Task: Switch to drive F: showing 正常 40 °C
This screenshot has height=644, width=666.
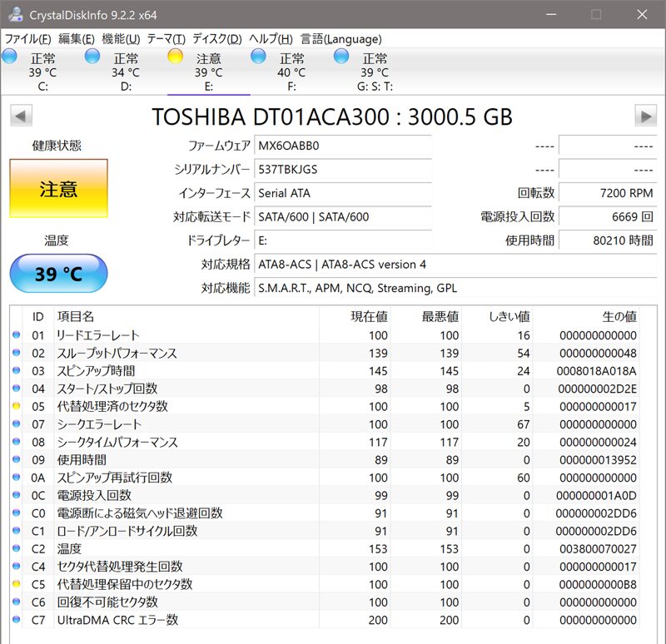Action: pyautogui.click(x=291, y=72)
